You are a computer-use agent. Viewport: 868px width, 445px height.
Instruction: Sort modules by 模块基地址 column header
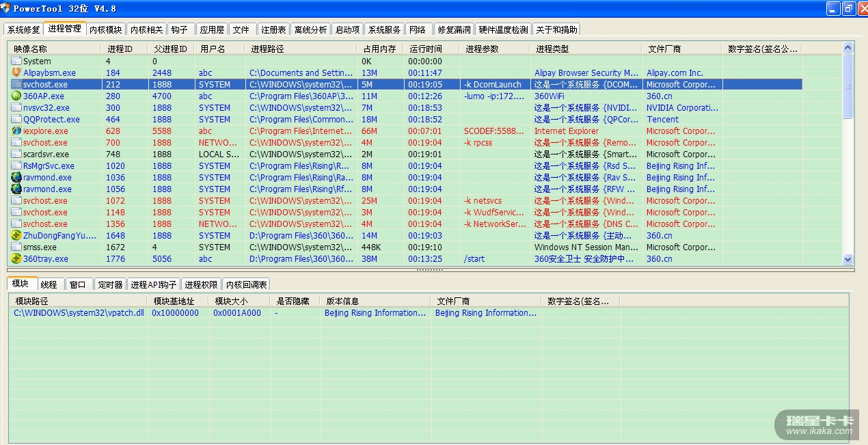[174, 301]
